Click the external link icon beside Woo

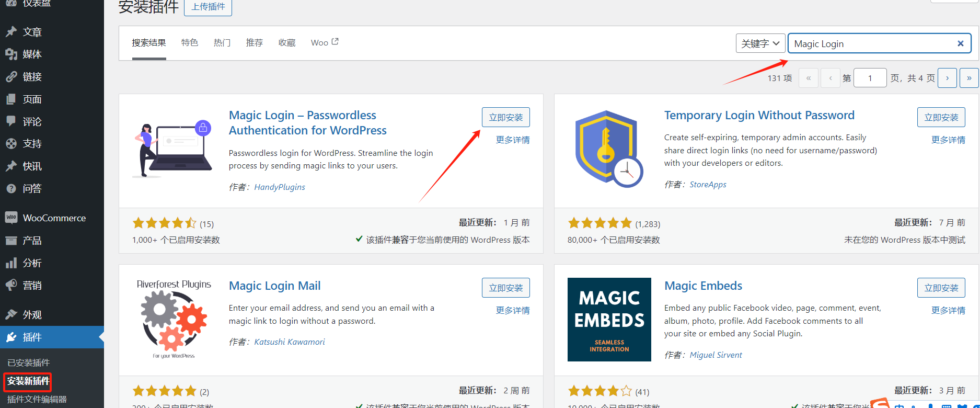(335, 42)
